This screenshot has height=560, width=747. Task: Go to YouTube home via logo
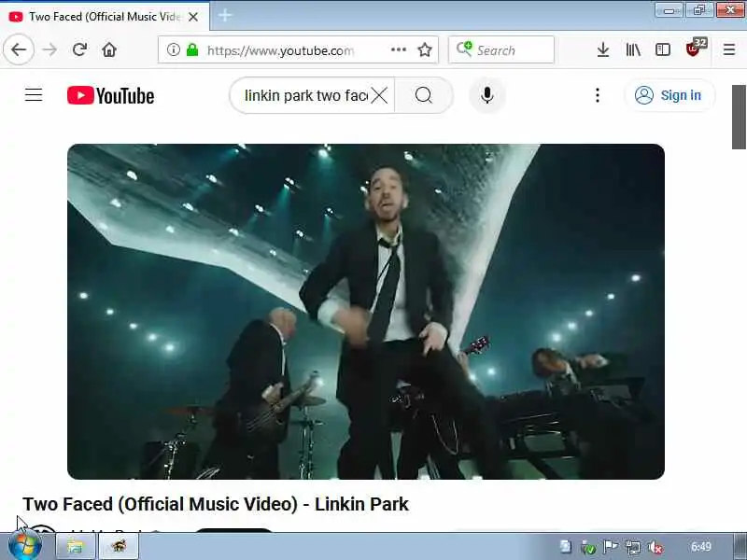(x=110, y=95)
